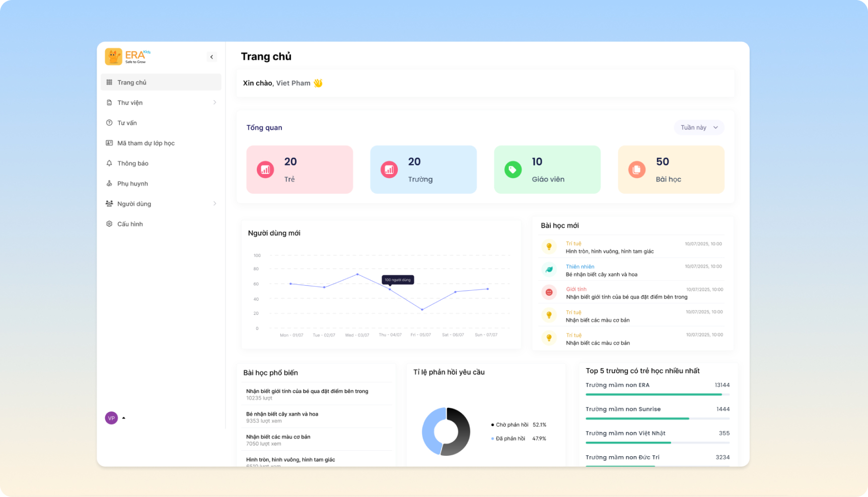Click the green tag icon on Giáo viên card
868x497 pixels.
(x=513, y=170)
